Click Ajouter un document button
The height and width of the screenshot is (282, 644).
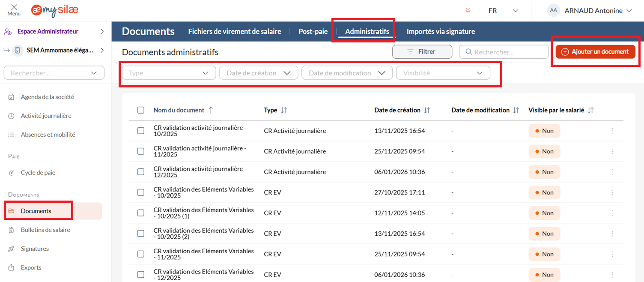coord(595,51)
